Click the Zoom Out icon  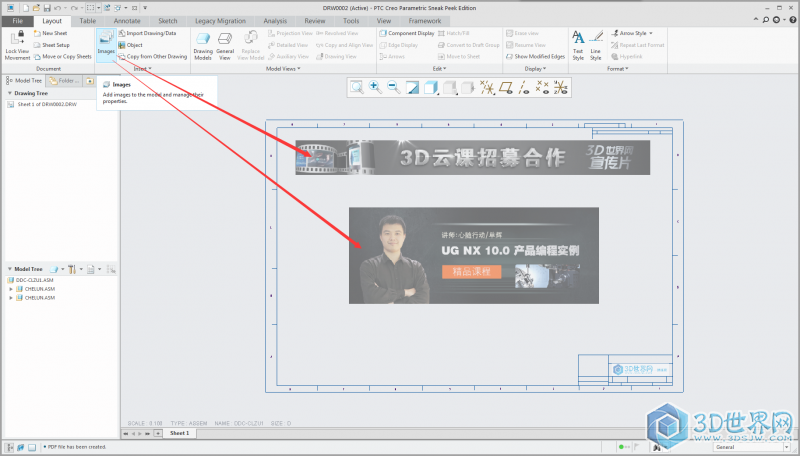point(394,88)
